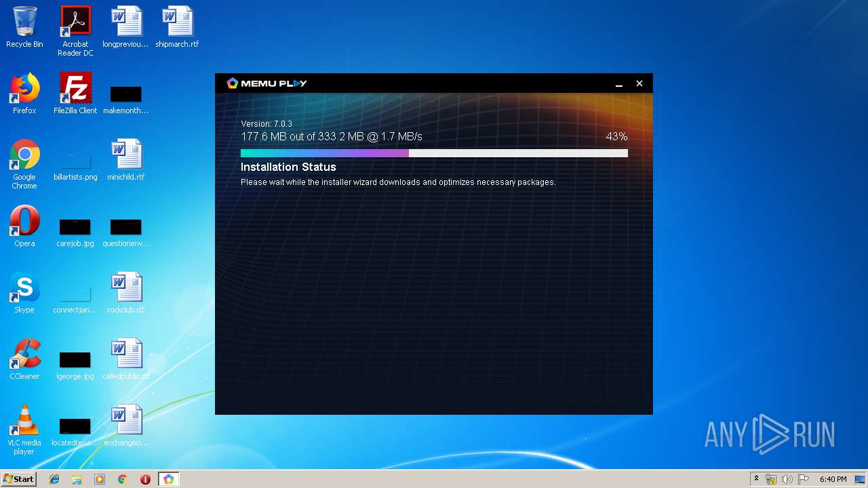Click the download size and speed text
The height and width of the screenshot is (488, 868).
(x=332, y=136)
